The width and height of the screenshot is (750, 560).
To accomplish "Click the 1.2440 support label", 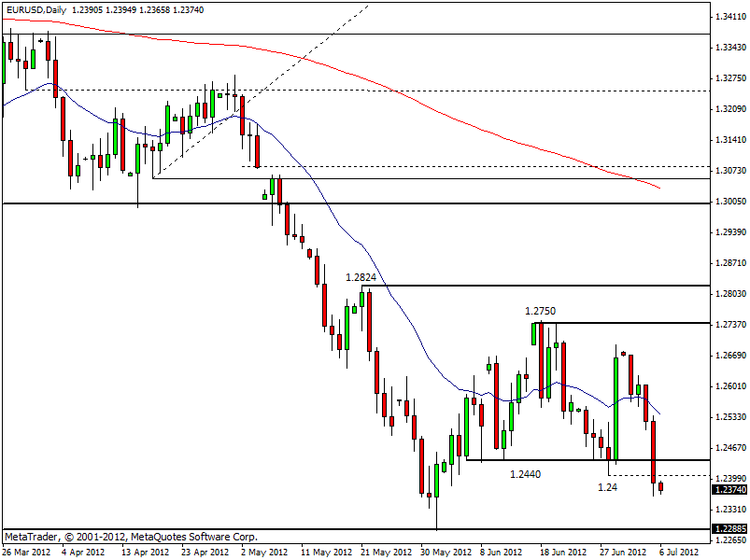I will click(527, 474).
